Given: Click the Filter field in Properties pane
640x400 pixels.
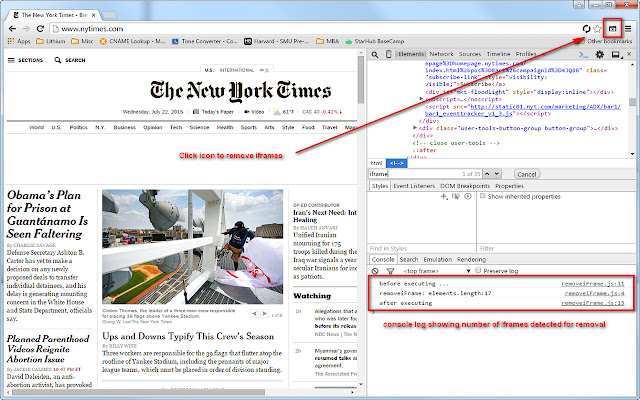Looking at the screenshot, I should click(x=556, y=248).
